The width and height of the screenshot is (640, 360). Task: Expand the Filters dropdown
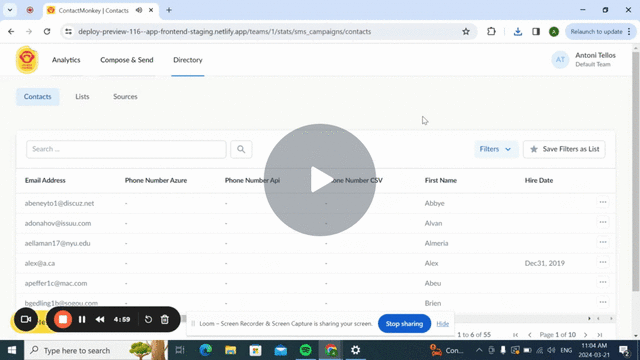pos(496,149)
